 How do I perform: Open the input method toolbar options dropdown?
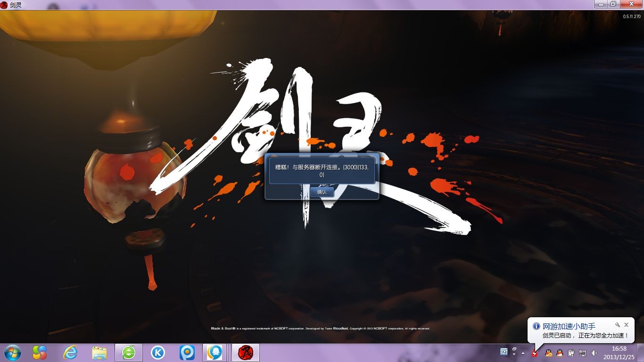pos(514,354)
